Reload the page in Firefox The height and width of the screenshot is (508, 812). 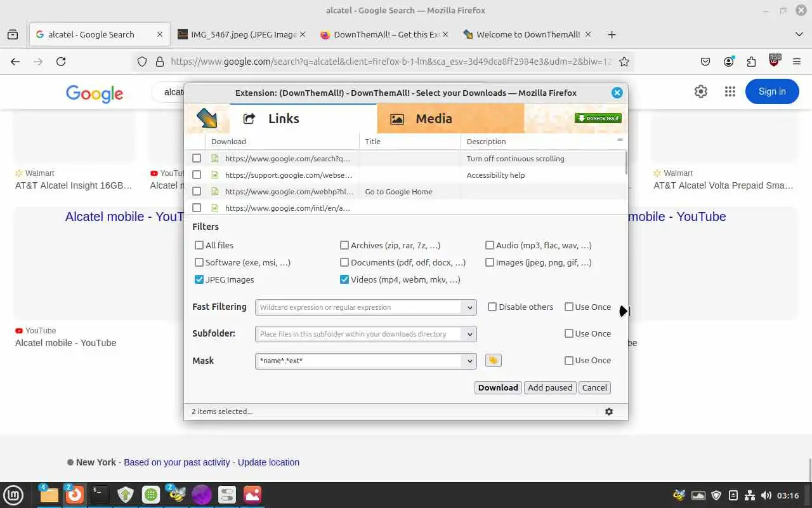tap(61, 62)
